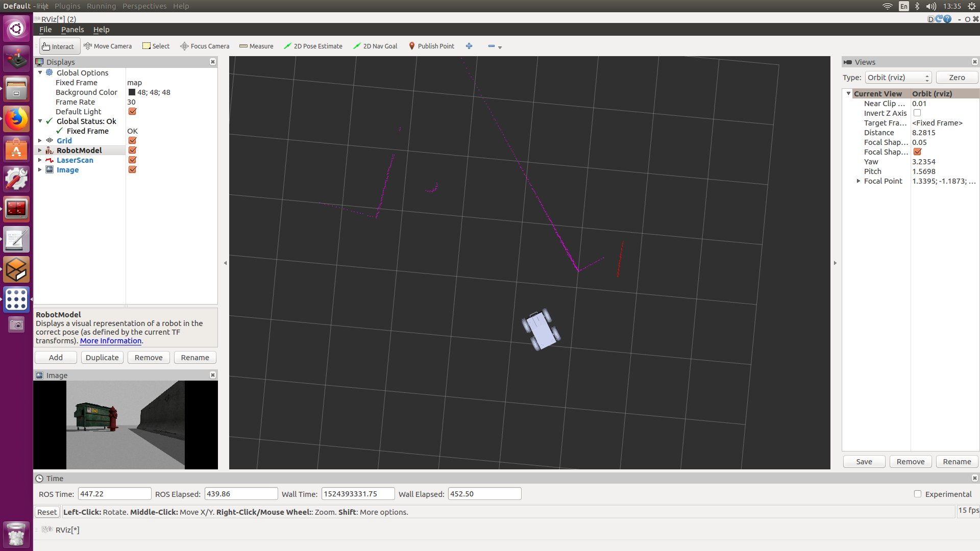980x551 pixels.
Task: Open system settings wrench icon in dock
Action: click(16, 179)
